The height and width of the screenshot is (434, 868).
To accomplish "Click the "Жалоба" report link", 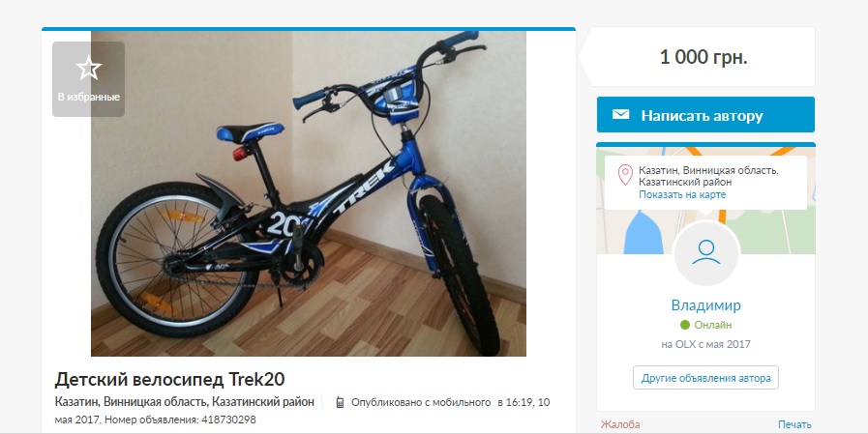I will pyautogui.click(x=620, y=424).
